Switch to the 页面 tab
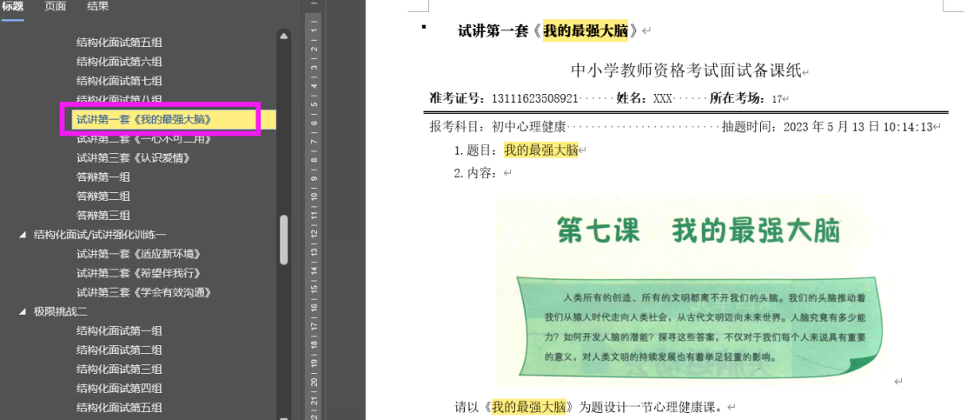Screen dimensions: 980x420 coord(55,7)
